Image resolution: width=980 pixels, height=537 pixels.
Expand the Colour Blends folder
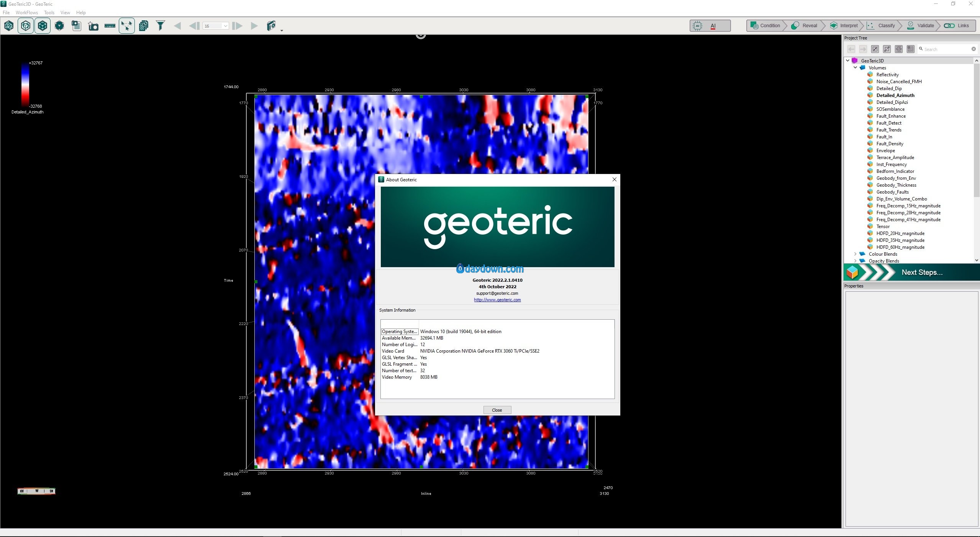pyautogui.click(x=855, y=254)
